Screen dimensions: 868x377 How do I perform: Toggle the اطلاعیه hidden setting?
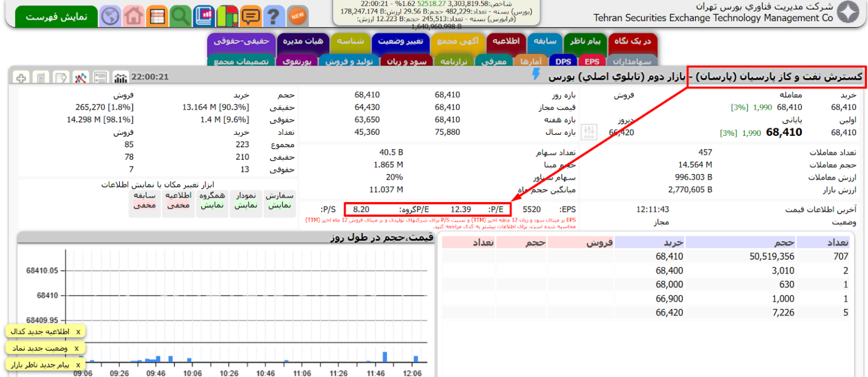[179, 200]
